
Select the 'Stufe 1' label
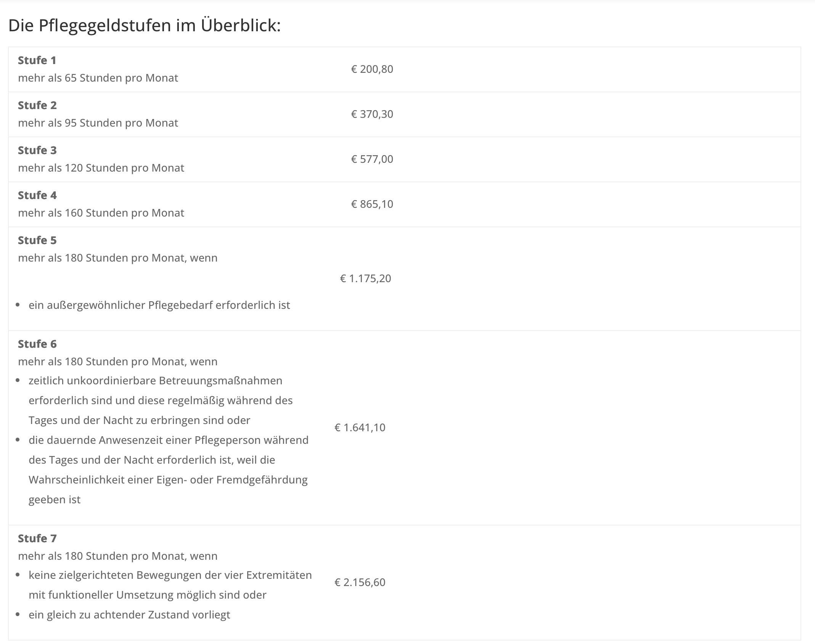click(x=37, y=60)
